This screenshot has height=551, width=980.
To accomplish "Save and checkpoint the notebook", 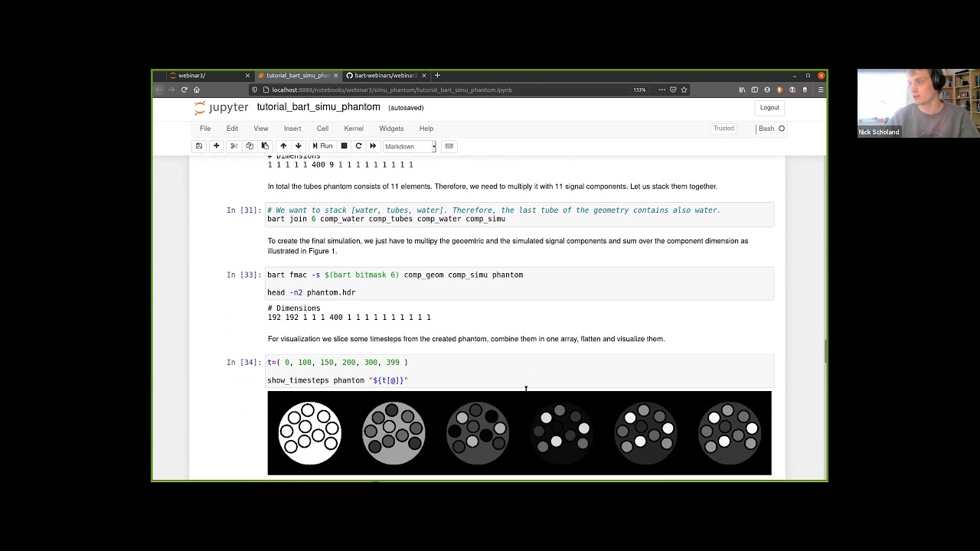I will point(199,146).
